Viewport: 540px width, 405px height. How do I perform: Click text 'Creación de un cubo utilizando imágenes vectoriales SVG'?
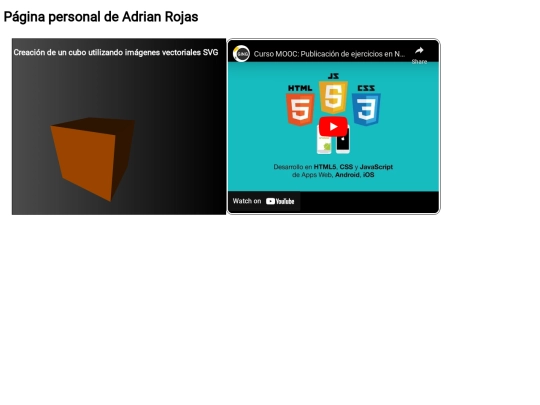pos(116,52)
